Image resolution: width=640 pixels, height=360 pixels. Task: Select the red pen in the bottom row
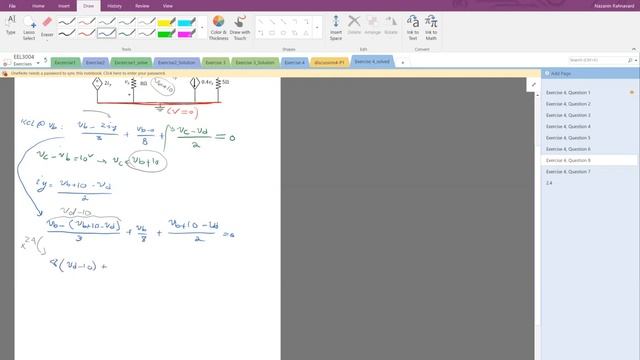[x=87, y=33]
